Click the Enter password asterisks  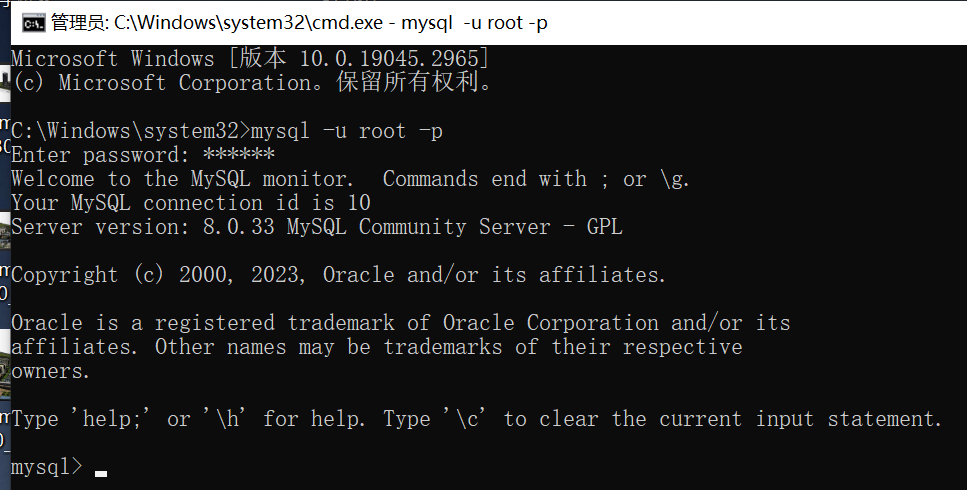(x=239, y=154)
